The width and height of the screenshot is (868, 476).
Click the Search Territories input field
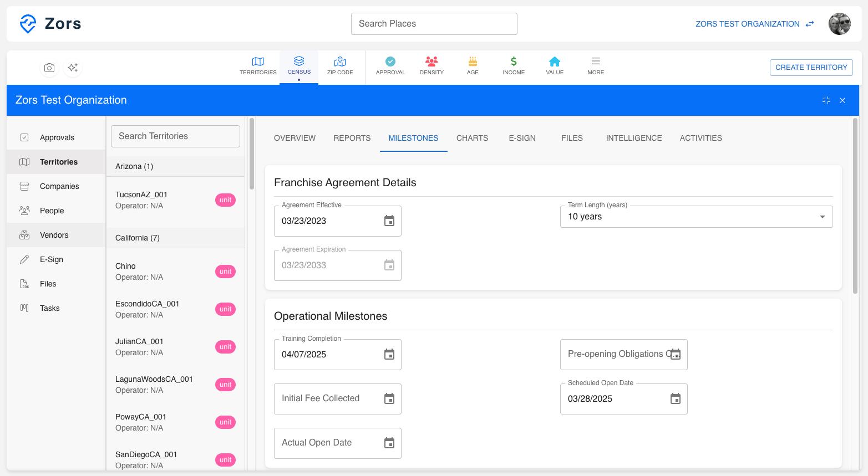click(175, 136)
